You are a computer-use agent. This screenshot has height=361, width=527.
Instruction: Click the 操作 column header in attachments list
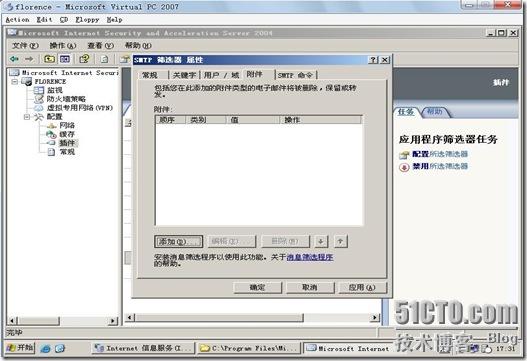pyautogui.click(x=321, y=120)
